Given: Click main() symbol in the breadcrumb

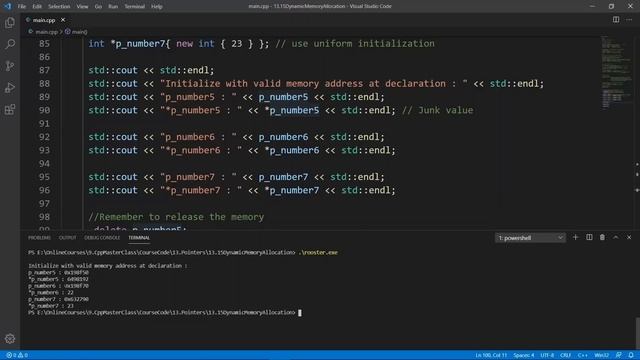Looking at the screenshot, I should [x=79, y=31].
